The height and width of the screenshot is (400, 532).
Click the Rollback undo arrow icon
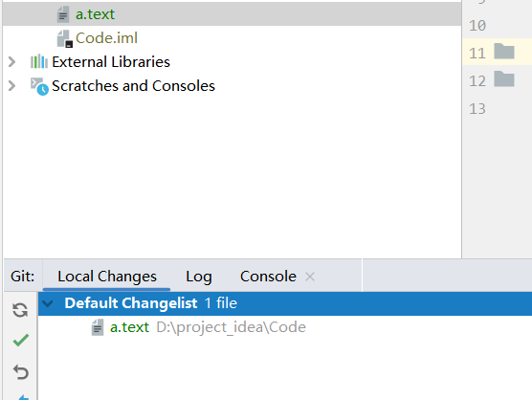click(20, 372)
